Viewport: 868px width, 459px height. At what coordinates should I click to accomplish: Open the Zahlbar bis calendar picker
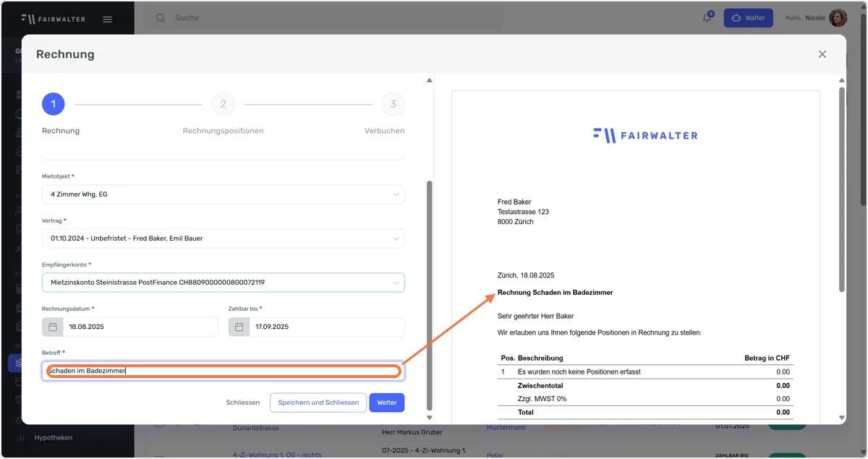click(x=239, y=327)
